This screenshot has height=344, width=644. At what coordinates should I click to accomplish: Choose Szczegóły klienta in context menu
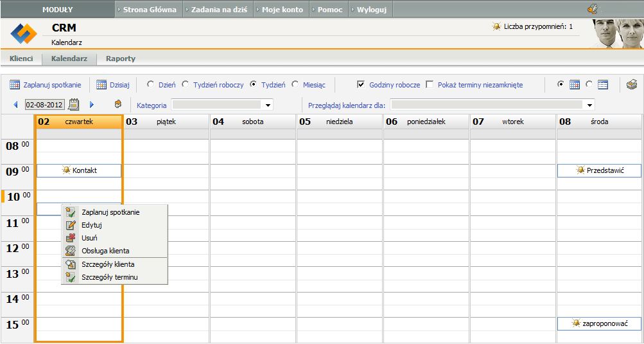tap(114, 264)
